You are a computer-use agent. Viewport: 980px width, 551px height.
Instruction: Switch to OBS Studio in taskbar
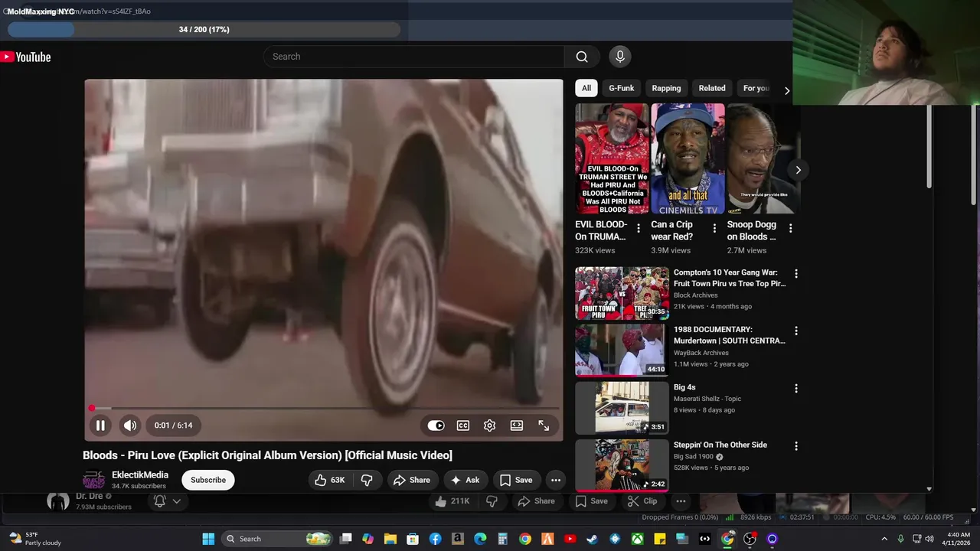tap(750, 539)
